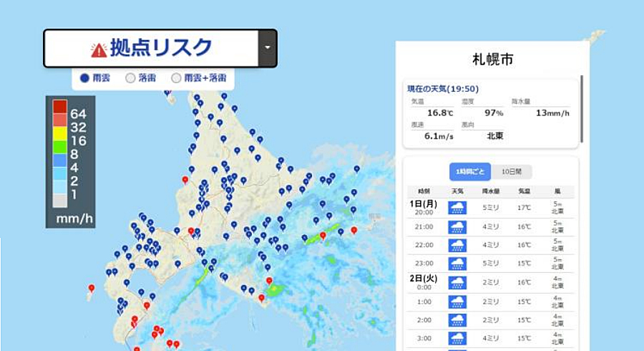The image size is (644, 351).
Task: Open the 拠点リスク dropdown arrow
Action: (267, 48)
